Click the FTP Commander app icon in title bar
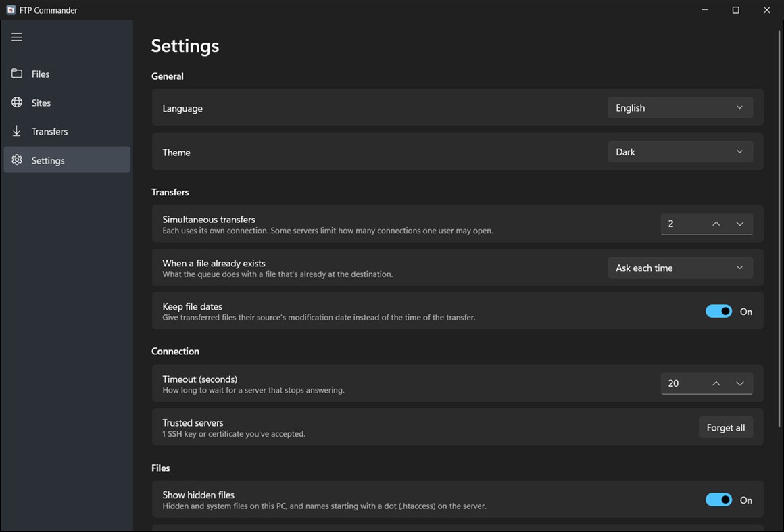Image resolution: width=784 pixels, height=532 pixels. [x=11, y=10]
